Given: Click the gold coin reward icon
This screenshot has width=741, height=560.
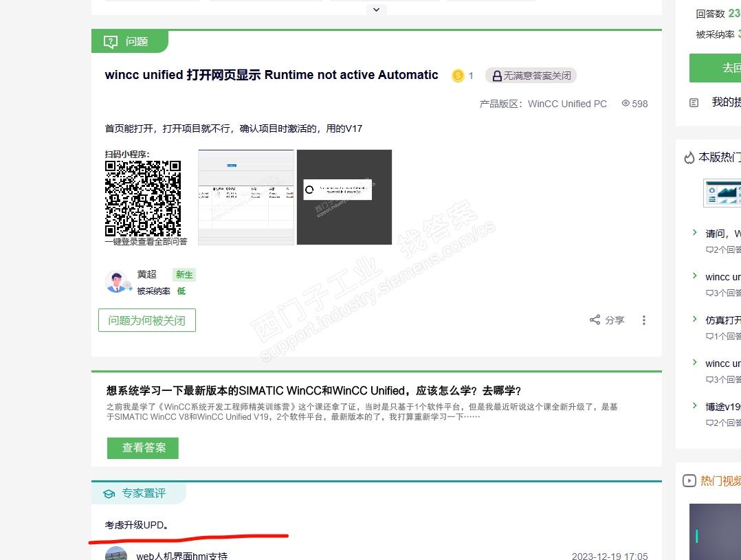Looking at the screenshot, I should click(458, 76).
